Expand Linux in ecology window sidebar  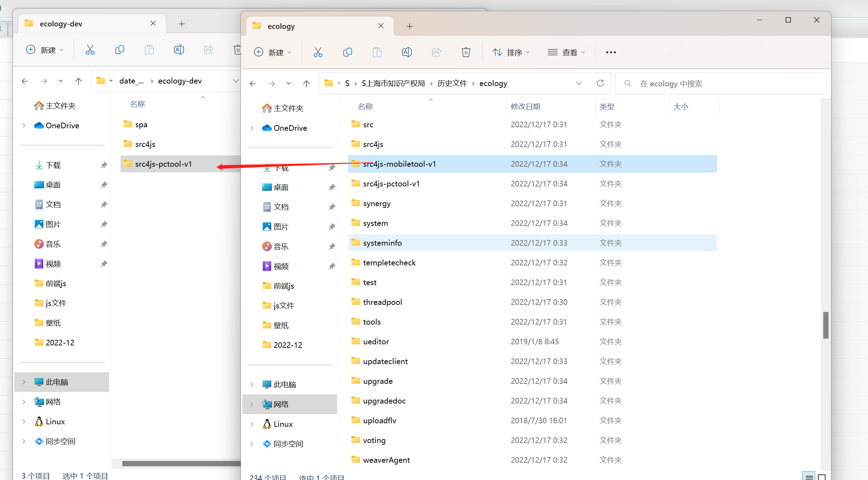coord(252,424)
